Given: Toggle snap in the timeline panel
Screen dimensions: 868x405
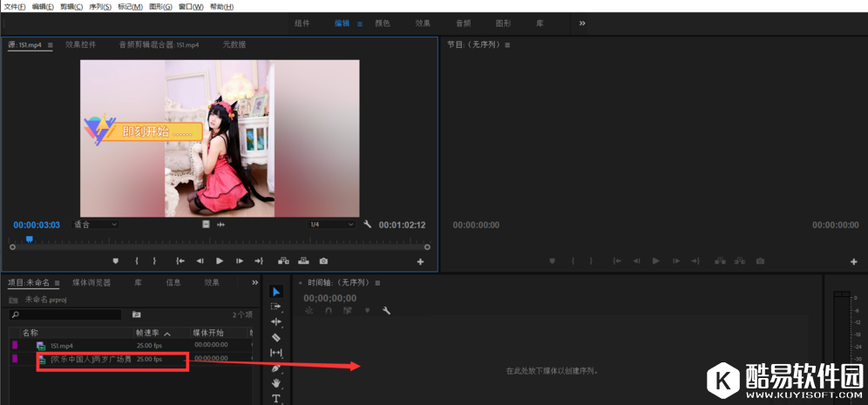Looking at the screenshot, I should pyautogui.click(x=329, y=310).
